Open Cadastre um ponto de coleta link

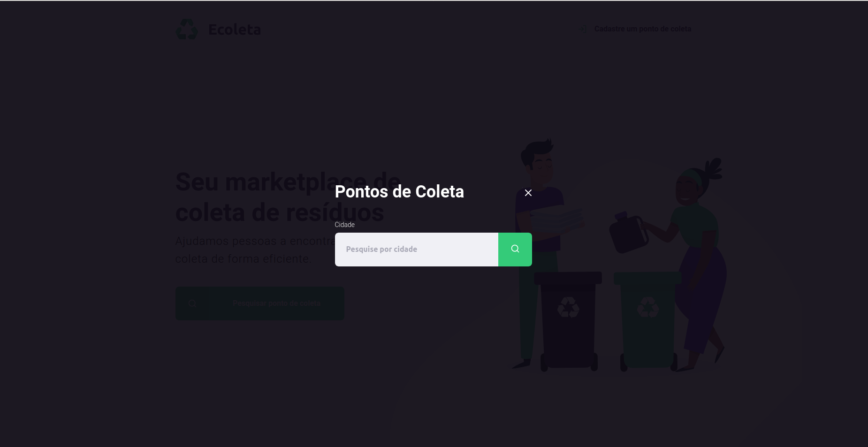[x=642, y=29]
